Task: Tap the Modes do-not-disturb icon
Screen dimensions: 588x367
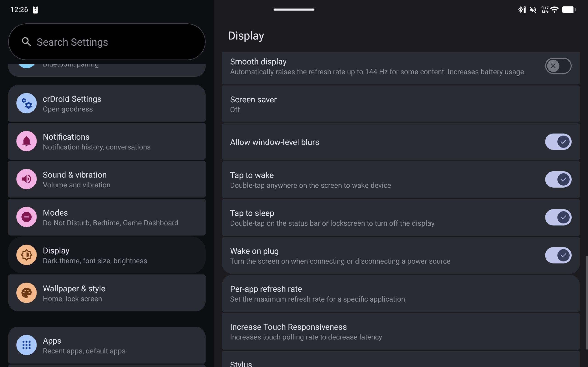Action: 26,217
